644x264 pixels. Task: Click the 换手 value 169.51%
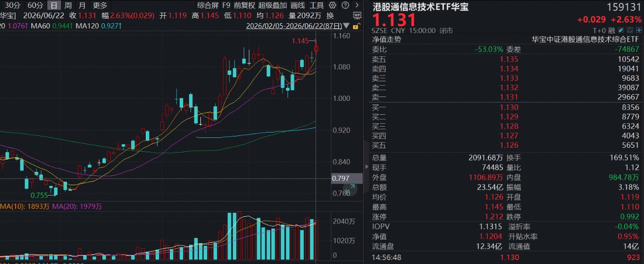(x=624, y=158)
